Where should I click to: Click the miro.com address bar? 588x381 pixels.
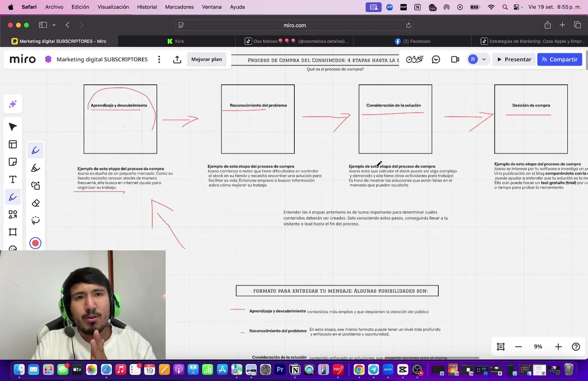[295, 25]
